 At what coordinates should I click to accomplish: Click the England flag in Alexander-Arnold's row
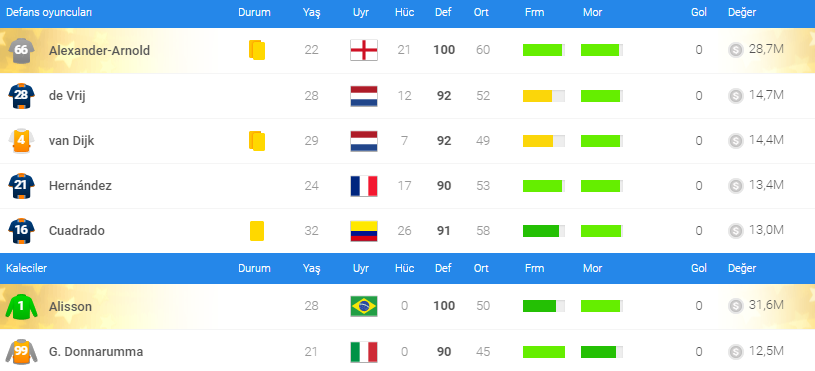(364, 50)
